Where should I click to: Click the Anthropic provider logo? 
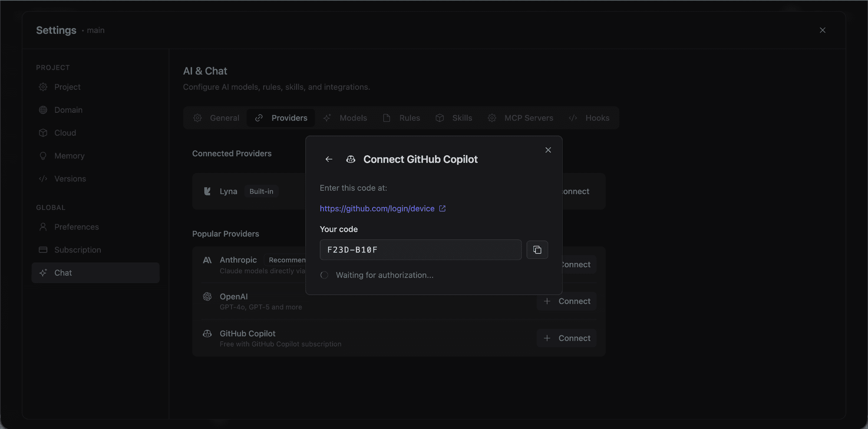pyautogui.click(x=207, y=260)
